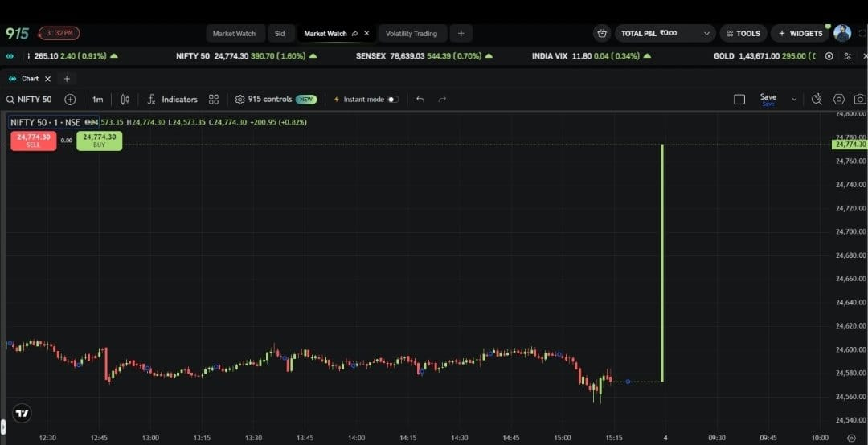Add a new workspace tab
The image size is (868, 445).
[461, 33]
